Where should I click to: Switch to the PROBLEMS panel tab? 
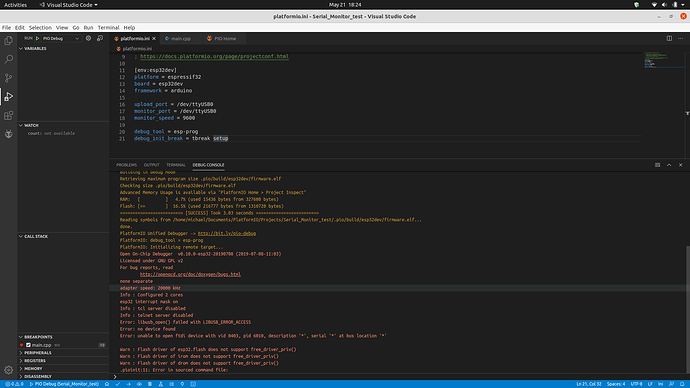126,165
